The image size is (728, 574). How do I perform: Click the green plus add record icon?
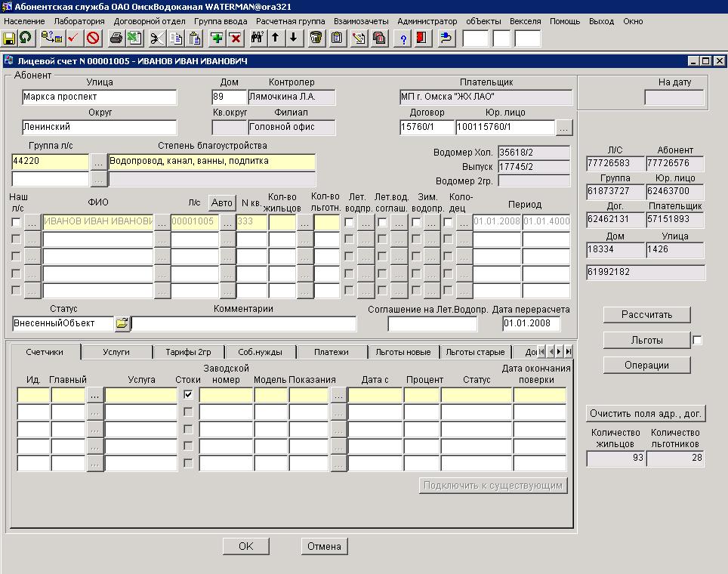[x=217, y=38]
